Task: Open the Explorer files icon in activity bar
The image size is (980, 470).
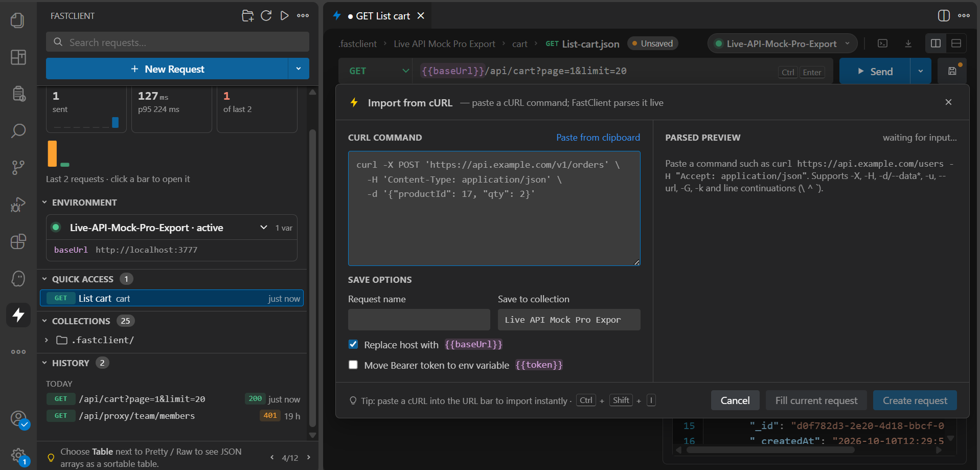Action: pos(18,20)
